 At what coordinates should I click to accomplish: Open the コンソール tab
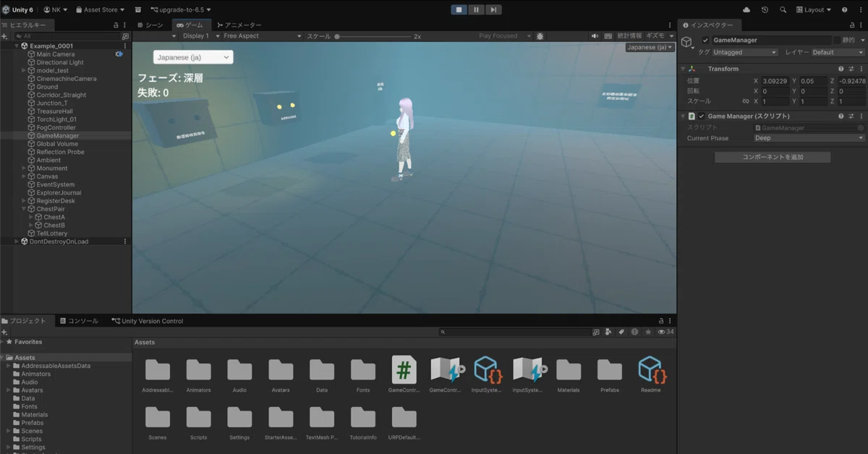pos(79,321)
